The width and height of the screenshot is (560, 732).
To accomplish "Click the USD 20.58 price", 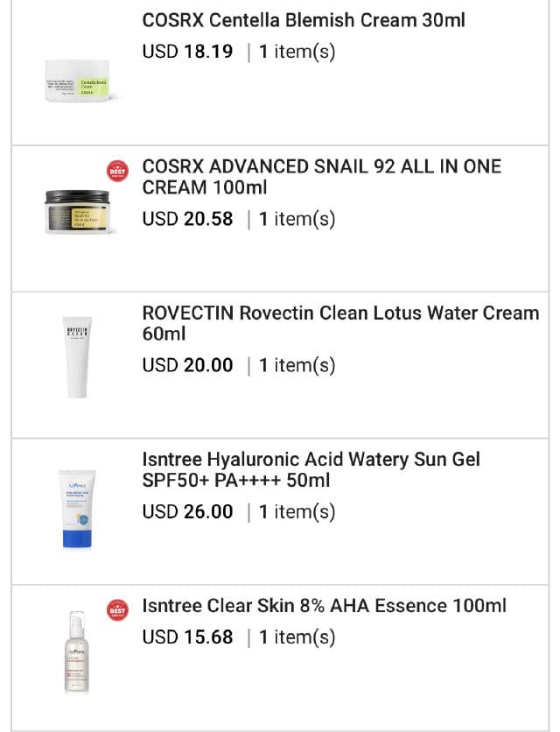I will point(187,219).
